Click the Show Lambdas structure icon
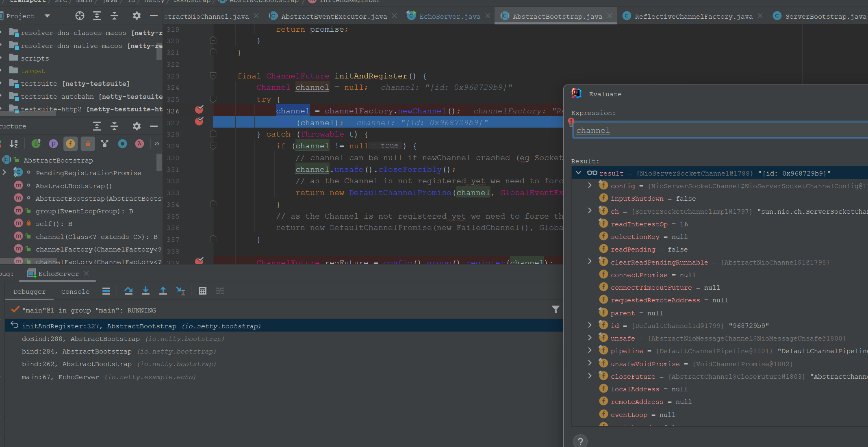 139,143
